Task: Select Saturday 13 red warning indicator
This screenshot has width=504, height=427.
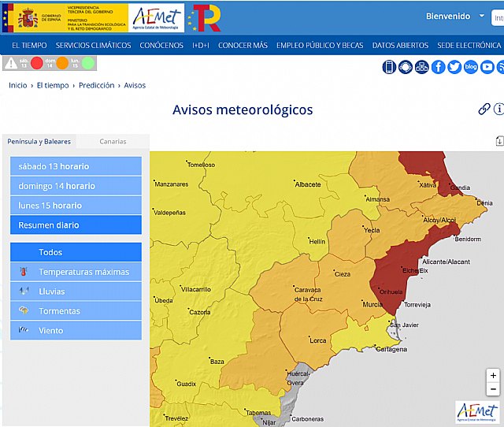Action: point(37,63)
